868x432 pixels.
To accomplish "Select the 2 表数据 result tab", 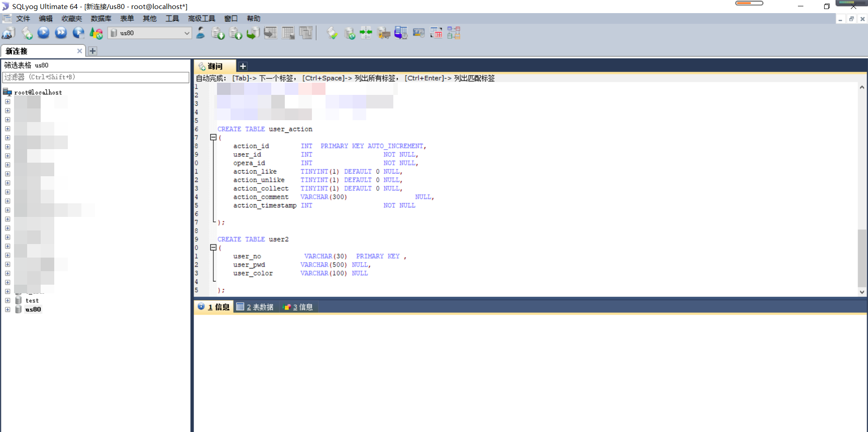I will (x=255, y=307).
